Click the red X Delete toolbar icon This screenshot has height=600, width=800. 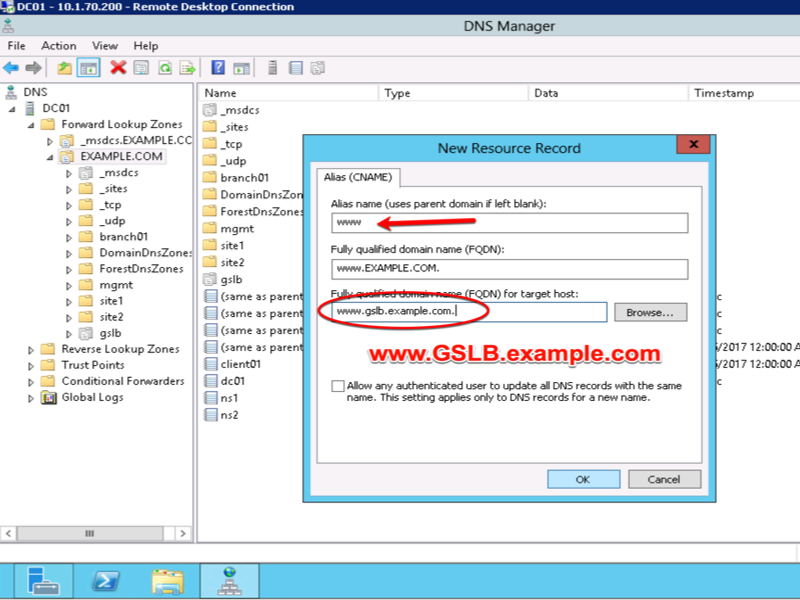pyautogui.click(x=118, y=67)
